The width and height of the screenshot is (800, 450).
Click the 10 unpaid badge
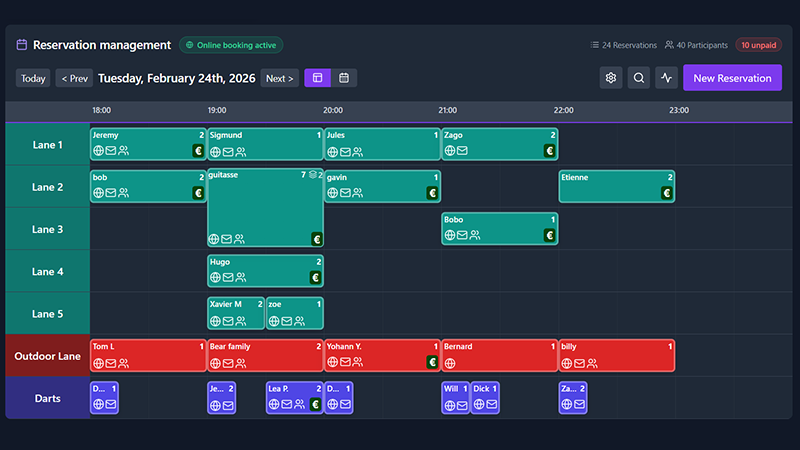coord(758,45)
